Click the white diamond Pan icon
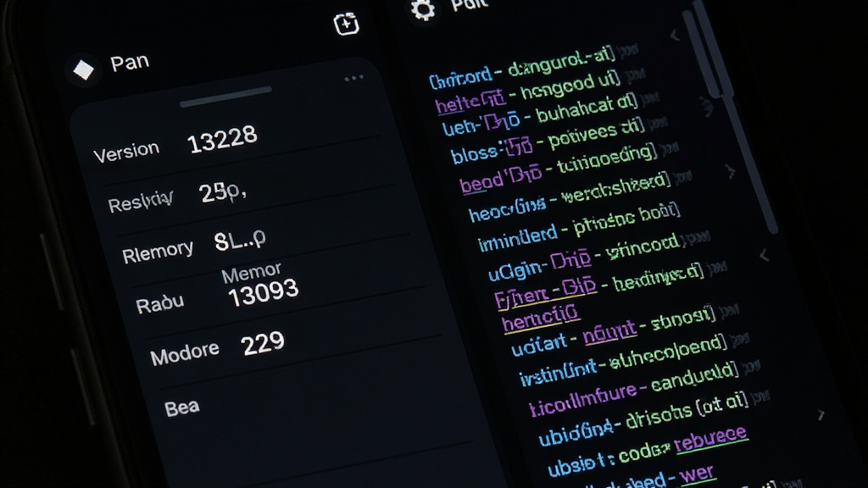This screenshot has width=868, height=488. point(84,70)
